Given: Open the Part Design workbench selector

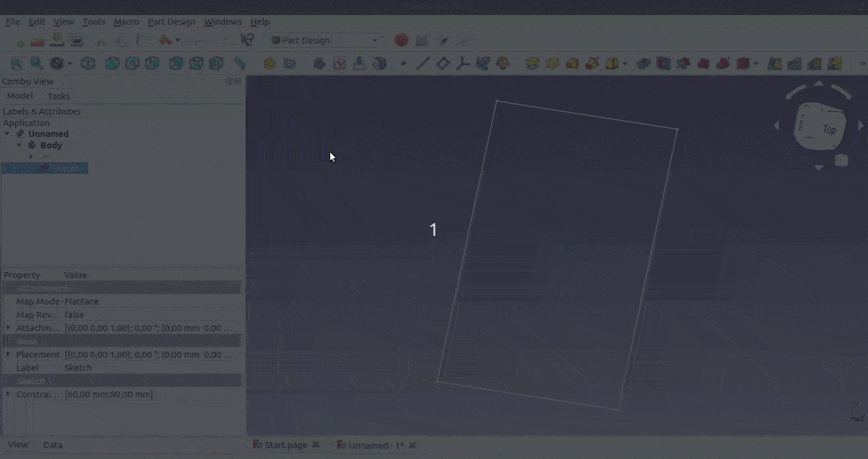Looking at the screenshot, I should tap(325, 40).
